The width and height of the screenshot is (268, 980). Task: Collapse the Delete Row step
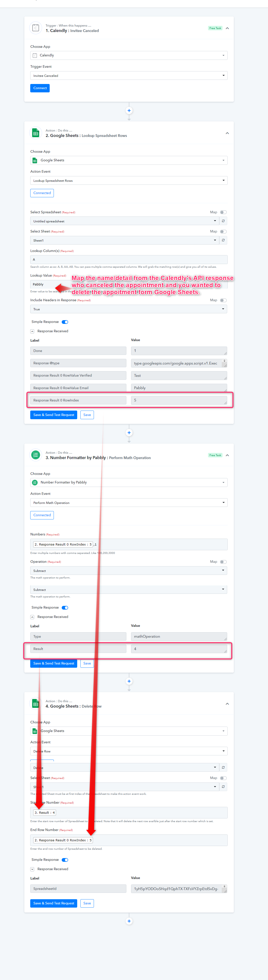point(227,704)
